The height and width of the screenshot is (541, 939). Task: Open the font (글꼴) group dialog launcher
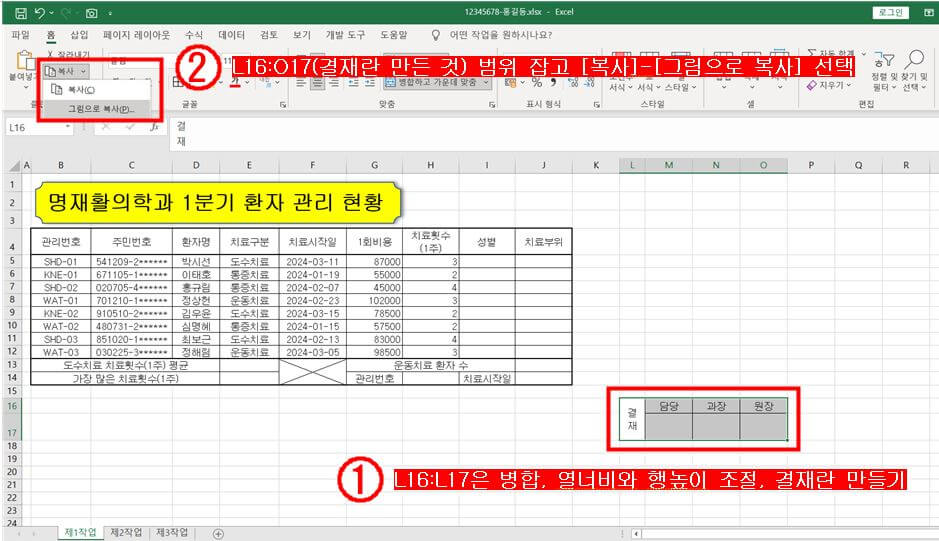(x=283, y=105)
